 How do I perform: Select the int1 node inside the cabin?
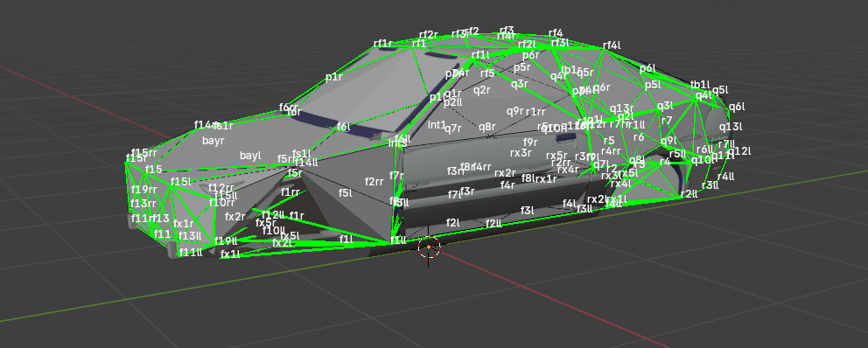[437, 125]
